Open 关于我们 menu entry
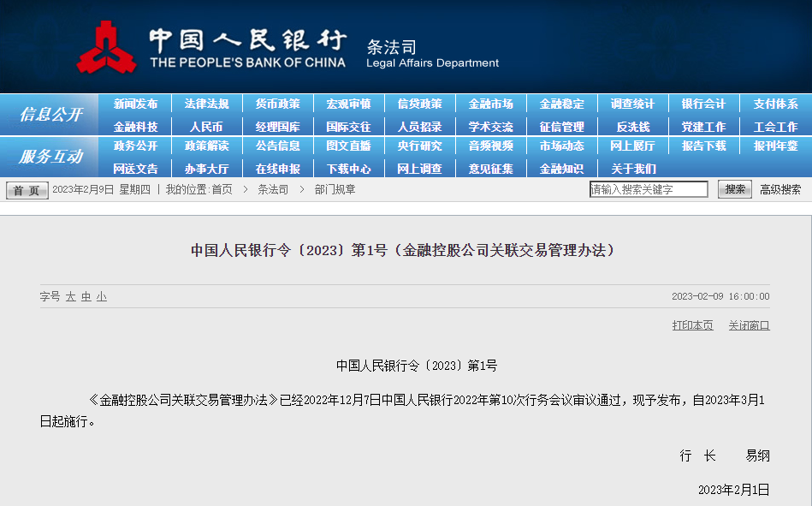Viewport: 812px width, 506px height. pyautogui.click(x=632, y=169)
